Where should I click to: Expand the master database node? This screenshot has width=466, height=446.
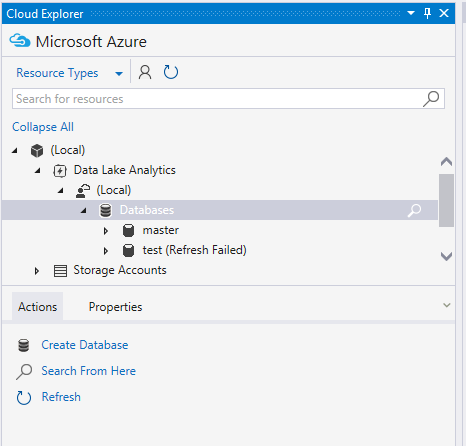(x=106, y=231)
